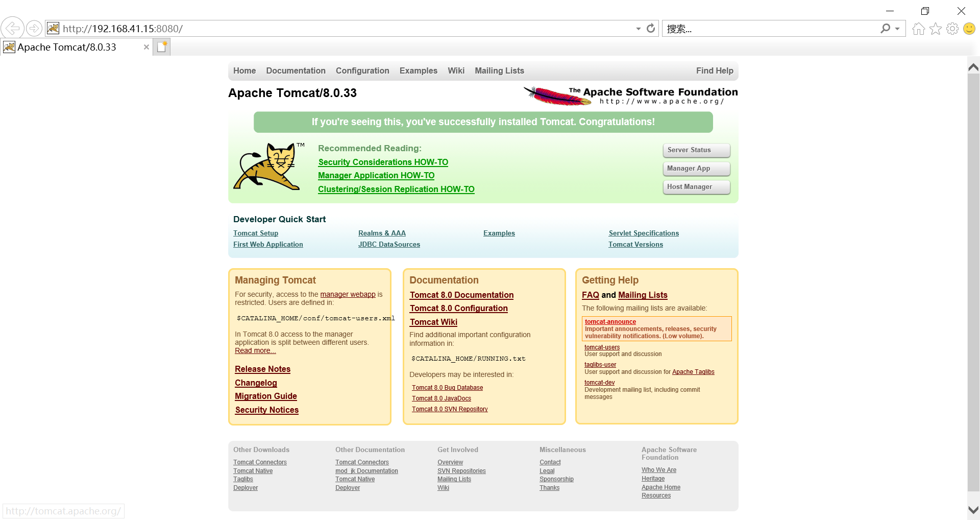Open First Web Application link
This screenshot has height=520, width=980.
click(x=268, y=245)
